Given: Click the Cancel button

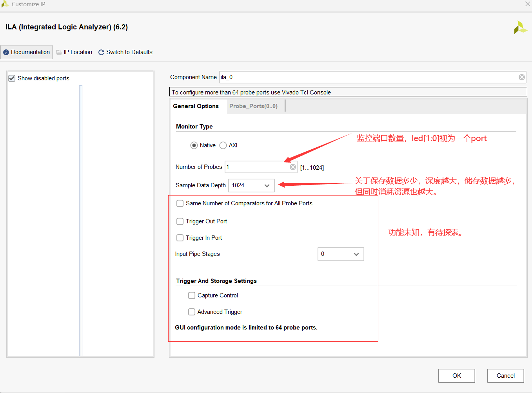Looking at the screenshot, I should pyautogui.click(x=506, y=376).
